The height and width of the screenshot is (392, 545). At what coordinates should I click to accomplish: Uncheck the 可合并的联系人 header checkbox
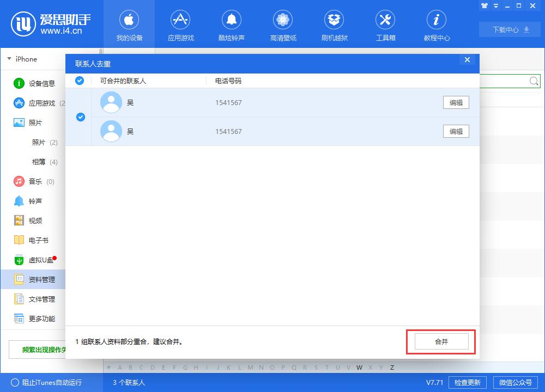click(80, 80)
